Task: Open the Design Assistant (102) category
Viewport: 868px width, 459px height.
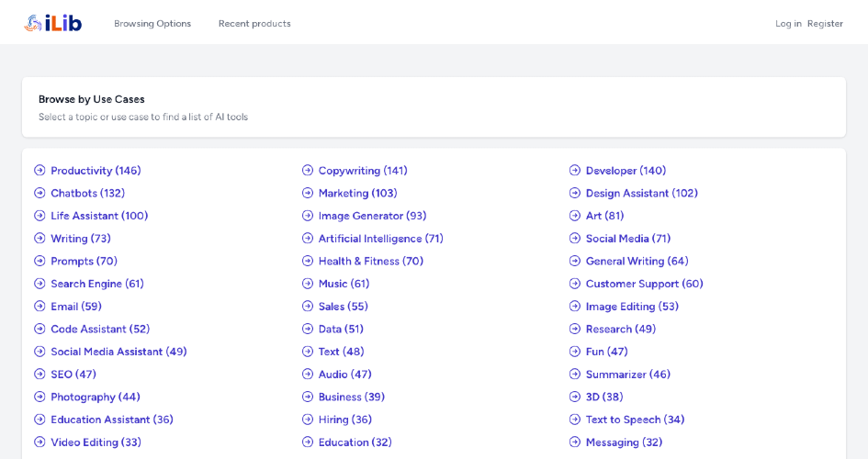Action: point(641,194)
